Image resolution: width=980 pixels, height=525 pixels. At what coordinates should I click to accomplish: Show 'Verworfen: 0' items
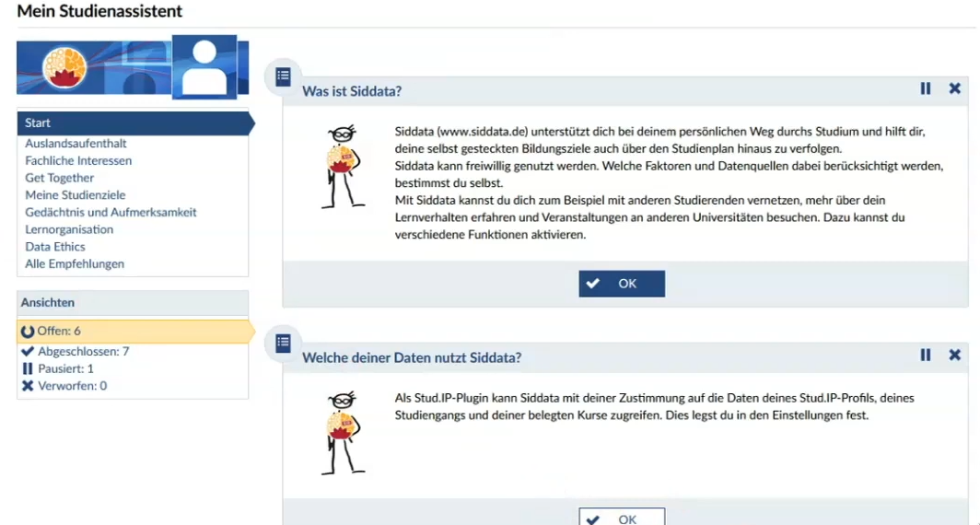pos(72,386)
